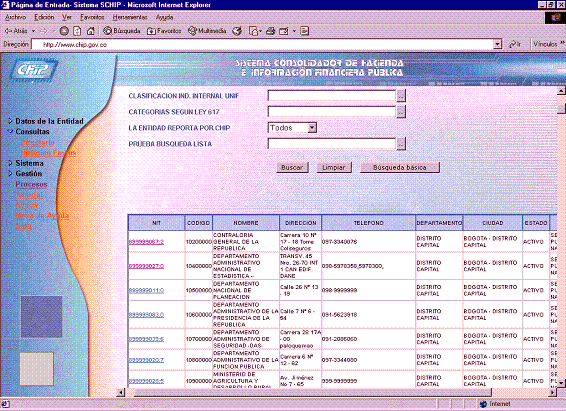
Task: Open the Ver menu
Action: coord(67,17)
